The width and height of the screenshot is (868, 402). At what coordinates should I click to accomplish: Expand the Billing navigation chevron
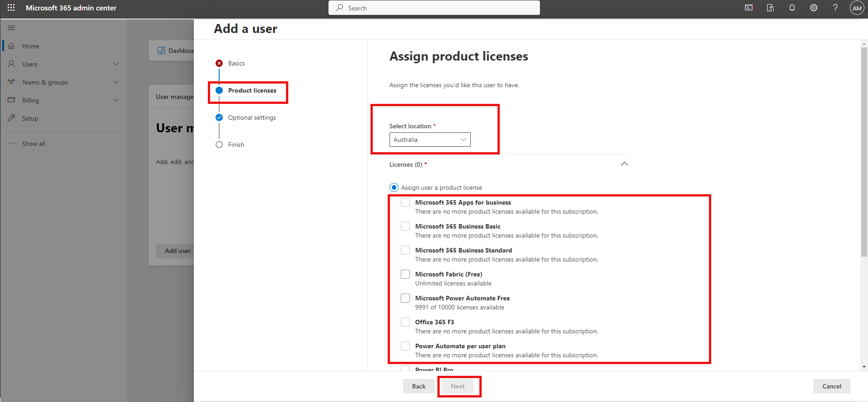[116, 100]
